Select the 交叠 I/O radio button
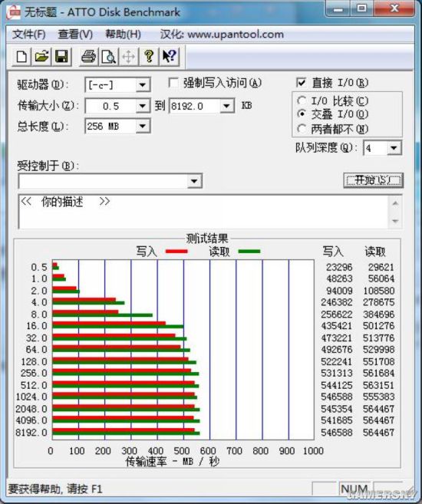 [302, 114]
